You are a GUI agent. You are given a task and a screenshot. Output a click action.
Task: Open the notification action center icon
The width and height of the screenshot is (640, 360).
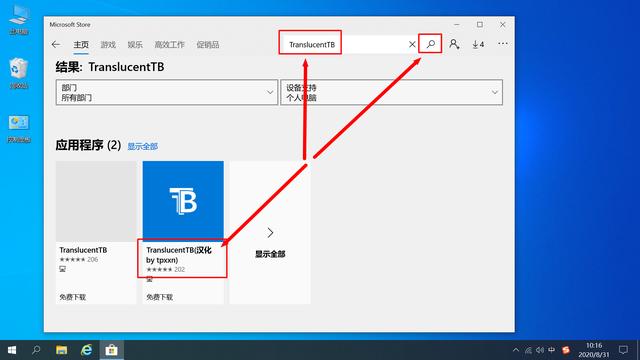tap(623, 350)
